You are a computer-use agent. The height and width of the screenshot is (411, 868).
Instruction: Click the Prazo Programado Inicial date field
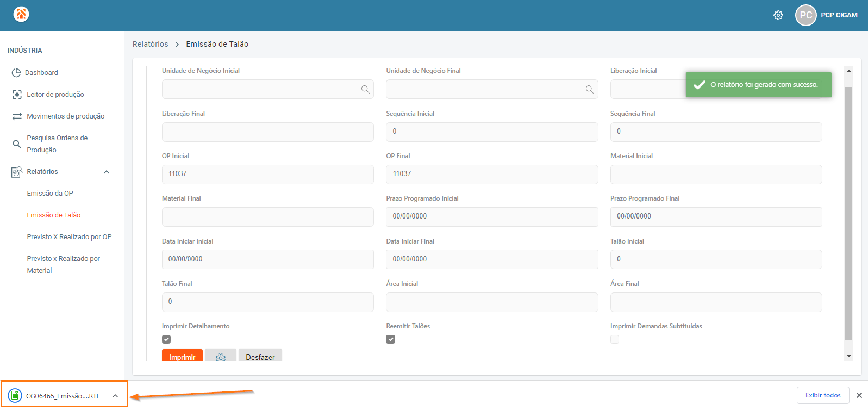point(492,217)
